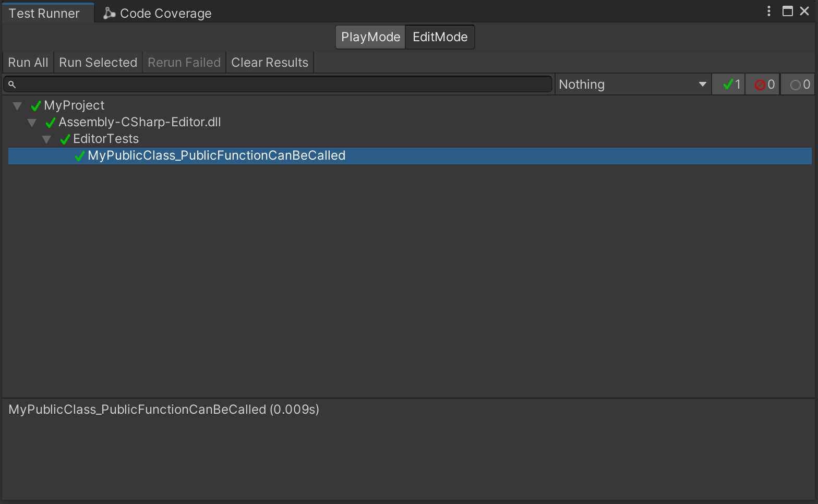Click green checkmark beside Assembly-CSharp-Editor.dll
The height and width of the screenshot is (504, 818).
click(x=51, y=123)
